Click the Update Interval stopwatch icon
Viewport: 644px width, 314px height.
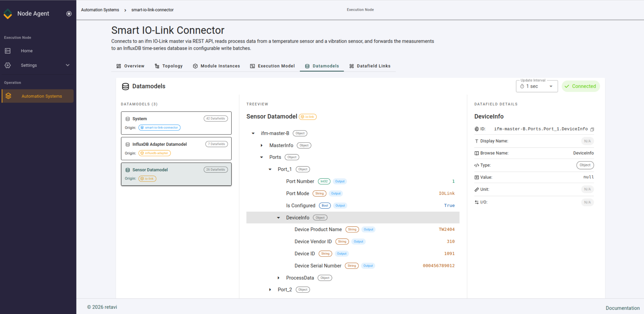coord(522,86)
